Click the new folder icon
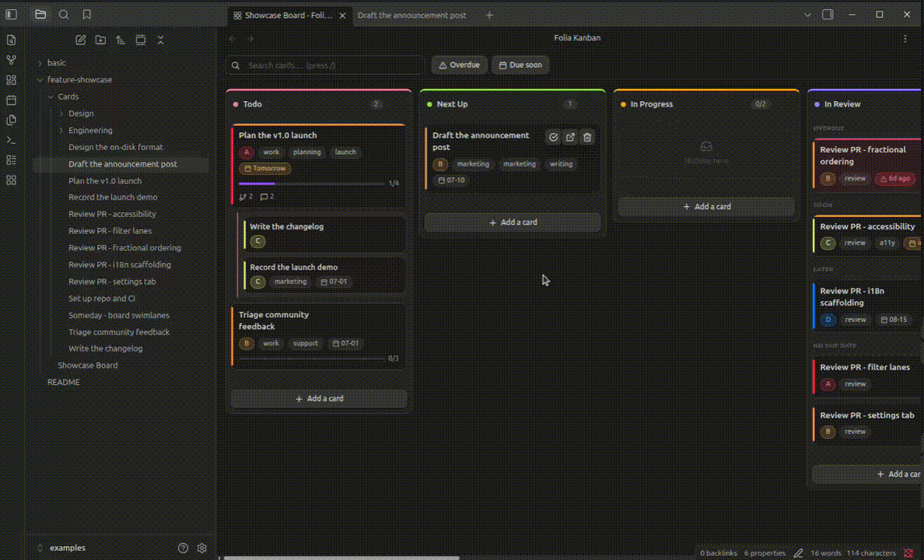Image resolution: width=924 pixels, height=560 pixels. click(101, 40)
